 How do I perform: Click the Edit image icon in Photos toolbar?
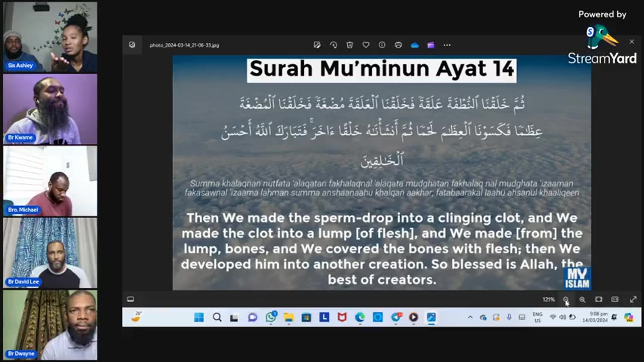coord(317,45)
